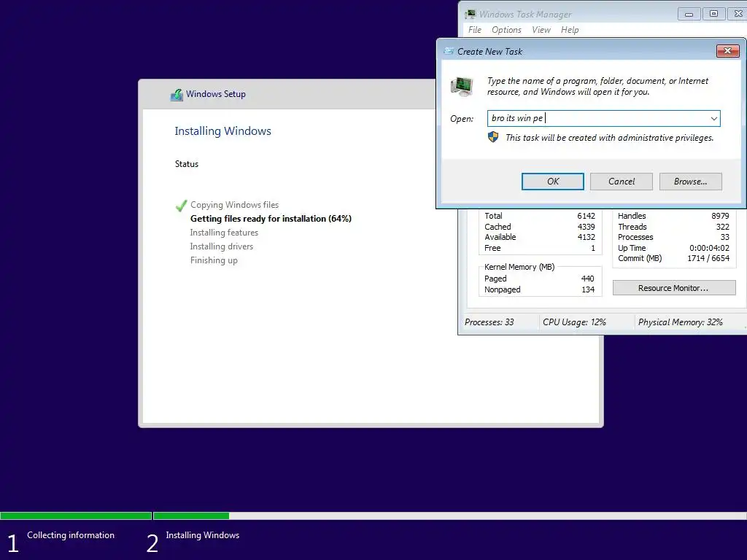This screenshot has width=747, height=560.
Task: Click the run program computer icon
Action: point(462,87)
